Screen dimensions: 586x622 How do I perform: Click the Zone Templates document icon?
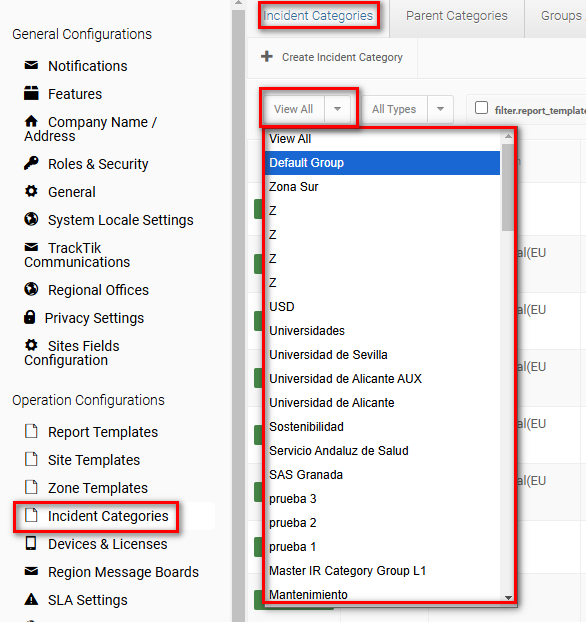[x=31, y=487]
